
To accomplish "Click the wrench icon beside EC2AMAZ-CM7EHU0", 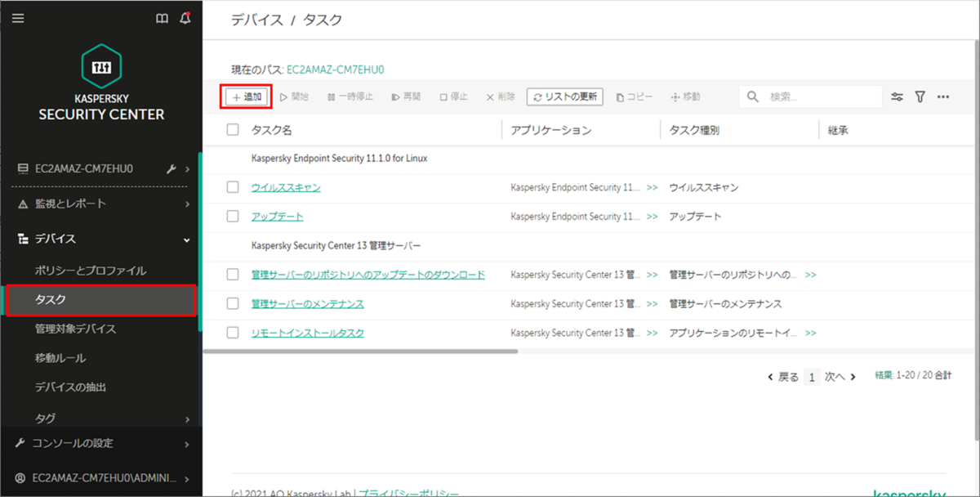I will click(x=171, y=169).
